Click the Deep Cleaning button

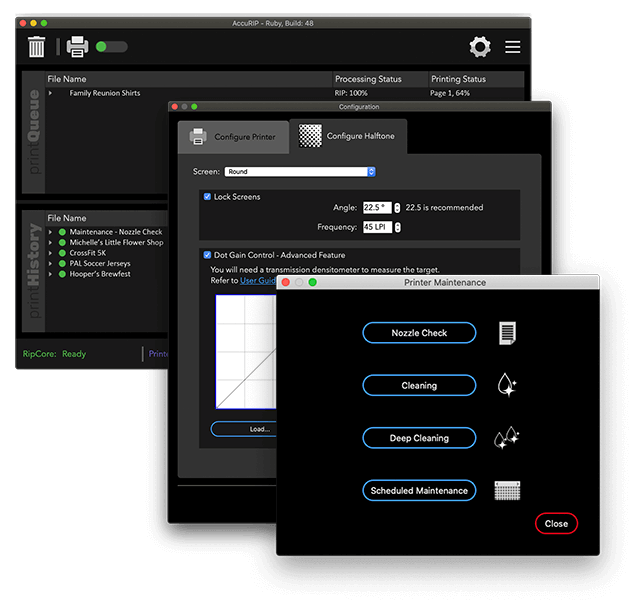click(419, 438)
